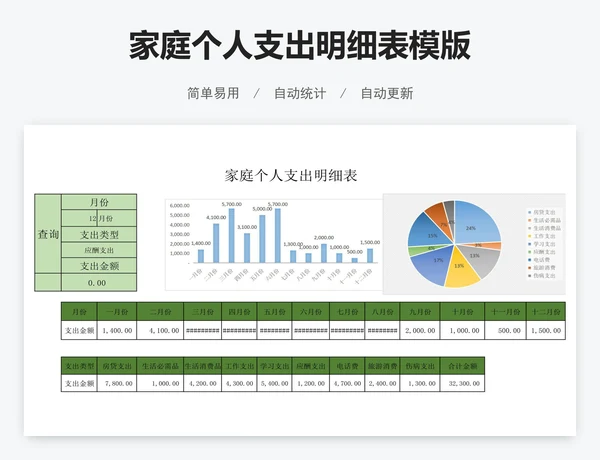Click the main heading 家庭个人支出明细表模版
Viewport: 600px width, 460px height.
click(300, 45)
